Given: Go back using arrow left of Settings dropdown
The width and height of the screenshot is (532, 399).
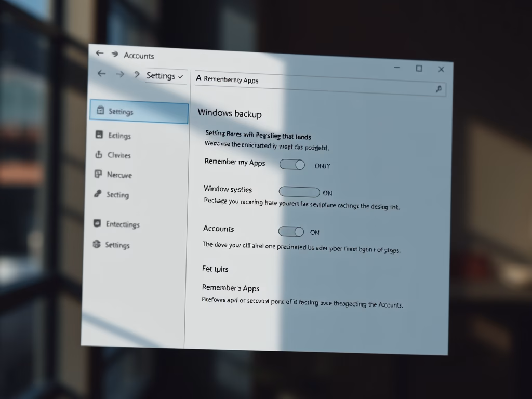Looking at the screenshot, I should [101, 73].
